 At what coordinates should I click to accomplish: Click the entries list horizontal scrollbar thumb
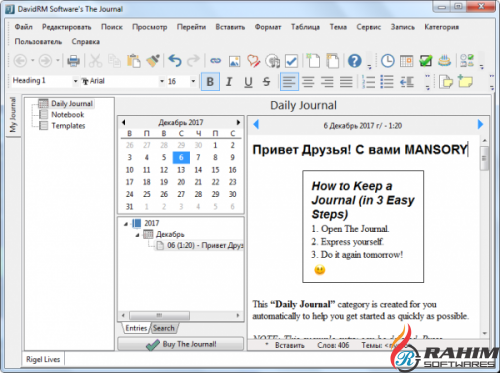click(x=159, y=315)
